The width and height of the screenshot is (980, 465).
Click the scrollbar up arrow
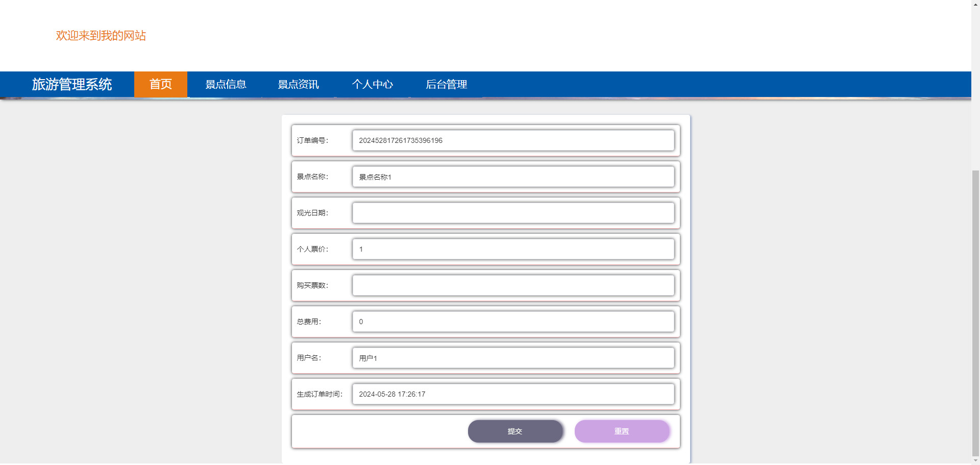click(975, 4)
